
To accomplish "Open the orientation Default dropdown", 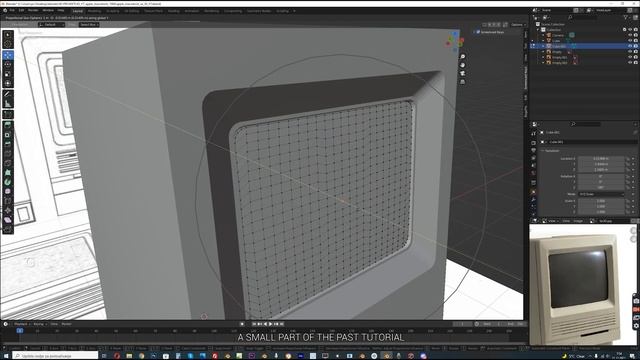I will (52, 24).
